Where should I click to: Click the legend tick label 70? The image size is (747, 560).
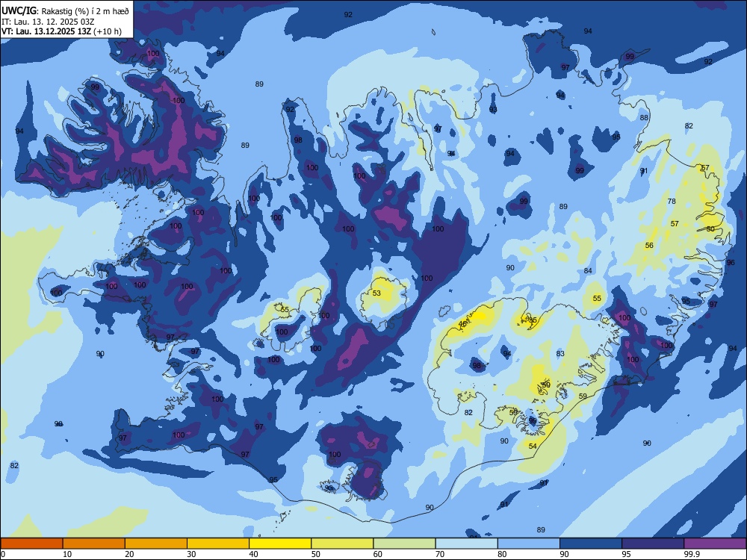440,554
